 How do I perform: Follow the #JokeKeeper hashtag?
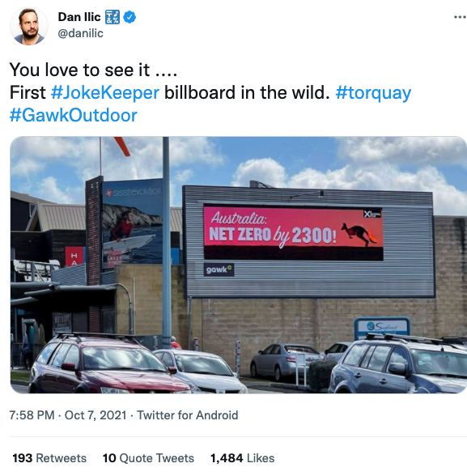coord(105,92)
